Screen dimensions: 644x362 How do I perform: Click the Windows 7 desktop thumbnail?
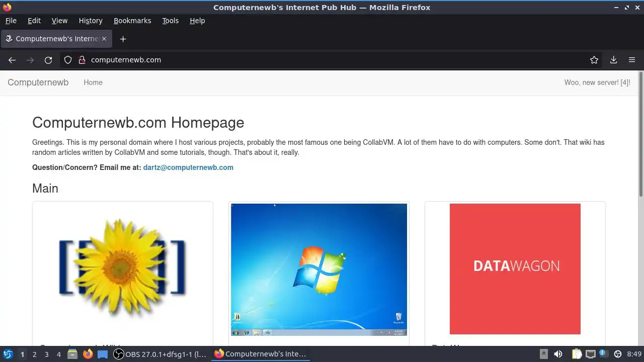click(319, 269)
